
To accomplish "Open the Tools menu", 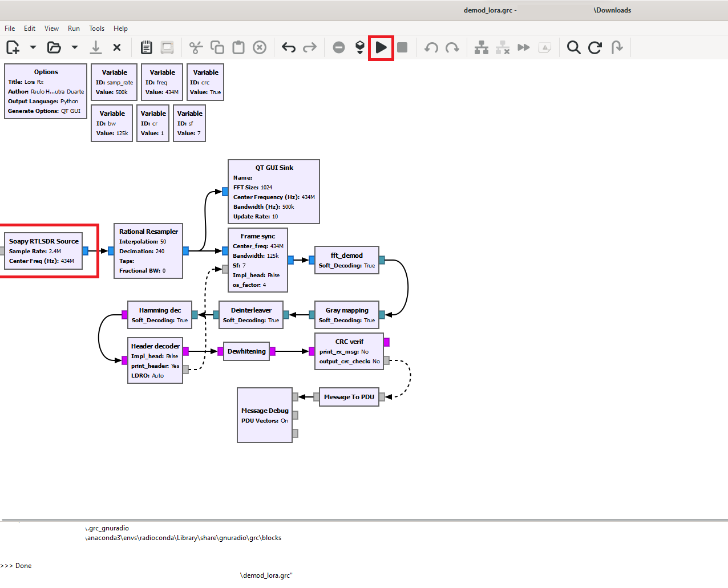I will tap(96, 29).
